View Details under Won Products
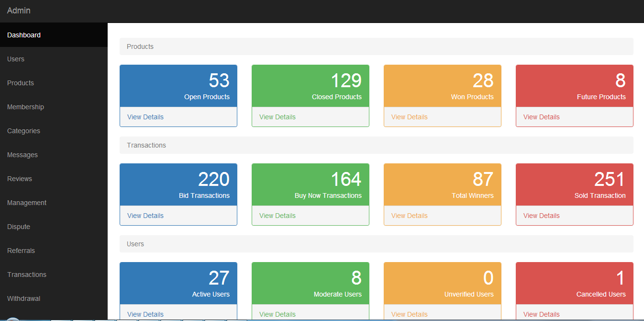The width and height of the screenshot is (644, 321). point(410,117)
